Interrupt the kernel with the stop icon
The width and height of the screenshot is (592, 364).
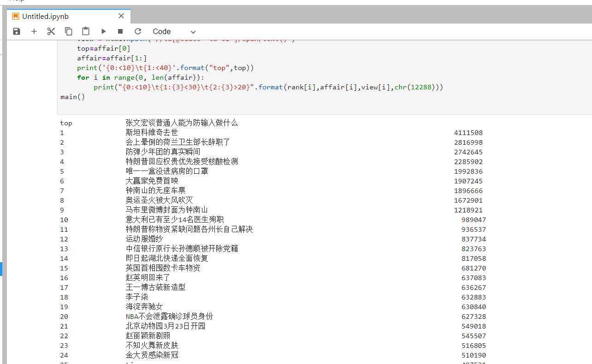point(120,31)
